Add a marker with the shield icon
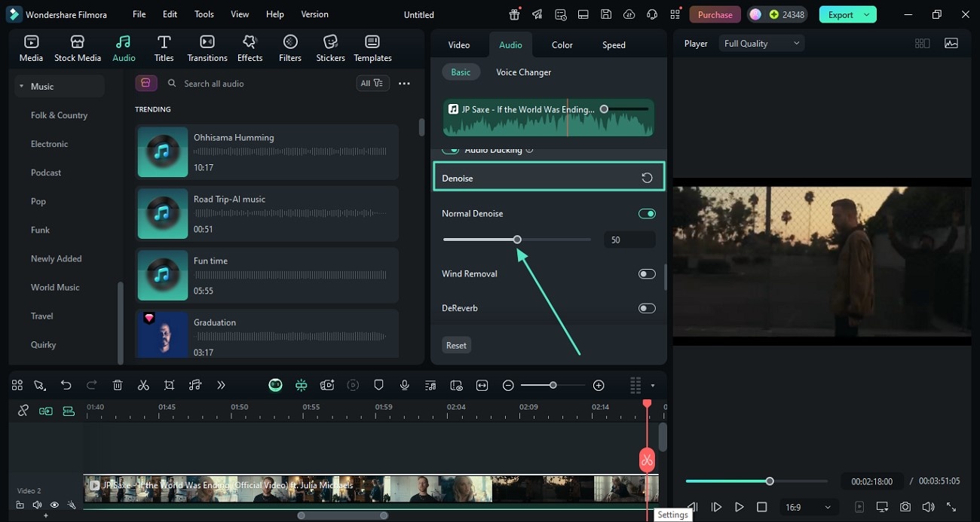Screen dimensions: 980x522 coord(378,385)
